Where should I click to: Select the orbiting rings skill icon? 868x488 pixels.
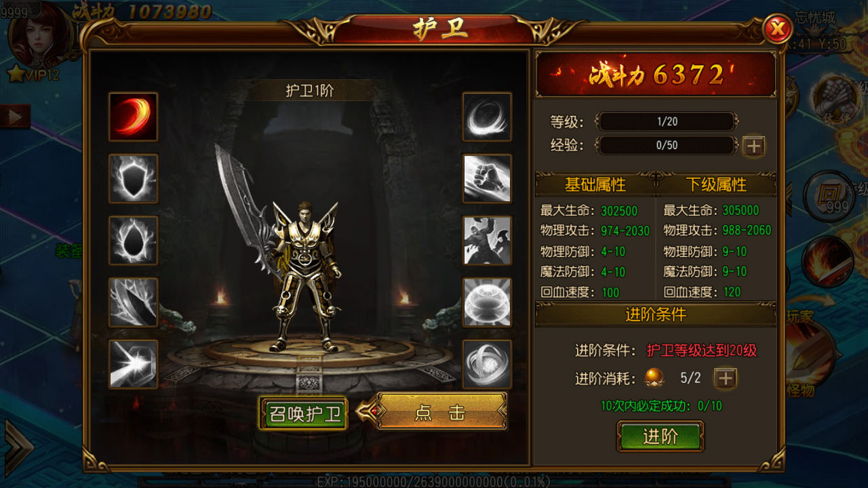coord(487,364)
